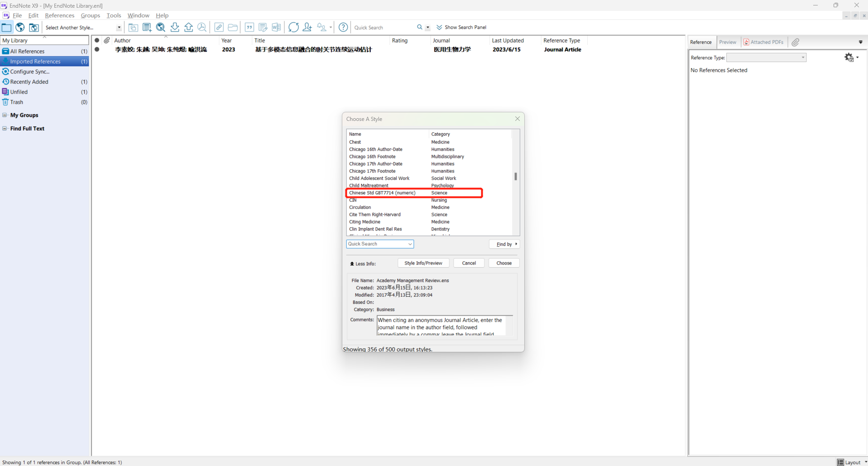This screenshot has height=466, width=868.
Task: Click the Share Library person icon
Action: tap(307, 27)
